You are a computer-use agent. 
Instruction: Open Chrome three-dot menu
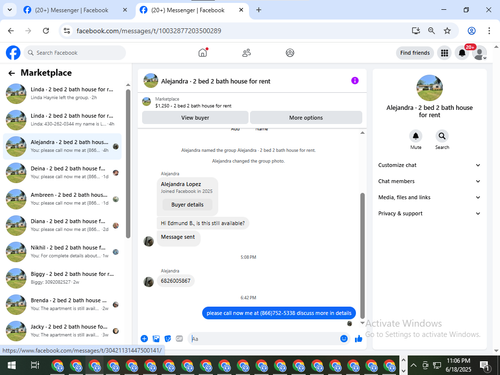(x=489, y=31)
